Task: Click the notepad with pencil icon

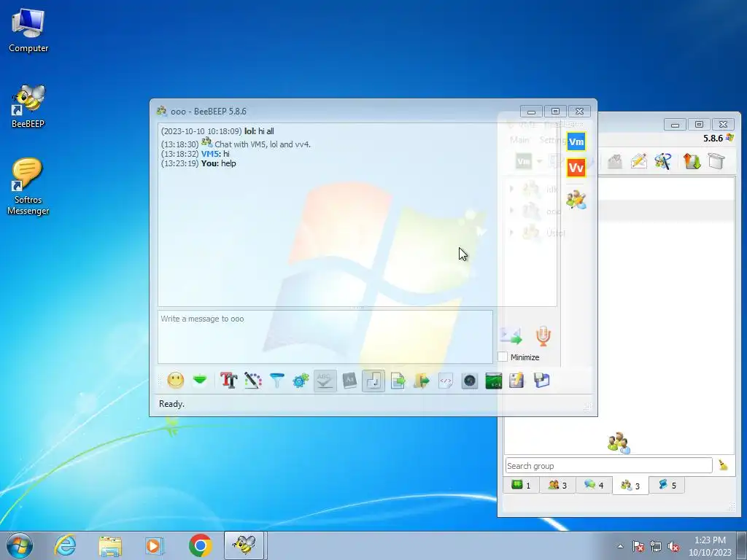Action: [517, 381]
